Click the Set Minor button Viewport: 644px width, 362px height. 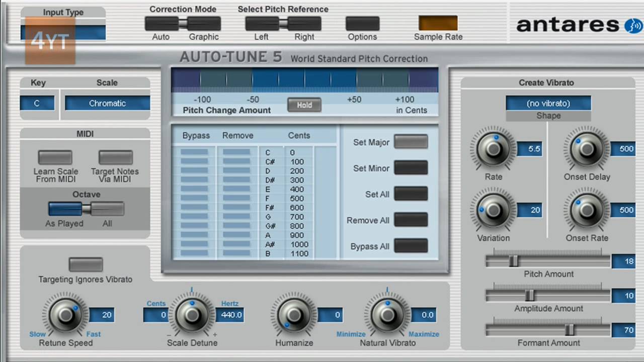(x=411, y=168)
